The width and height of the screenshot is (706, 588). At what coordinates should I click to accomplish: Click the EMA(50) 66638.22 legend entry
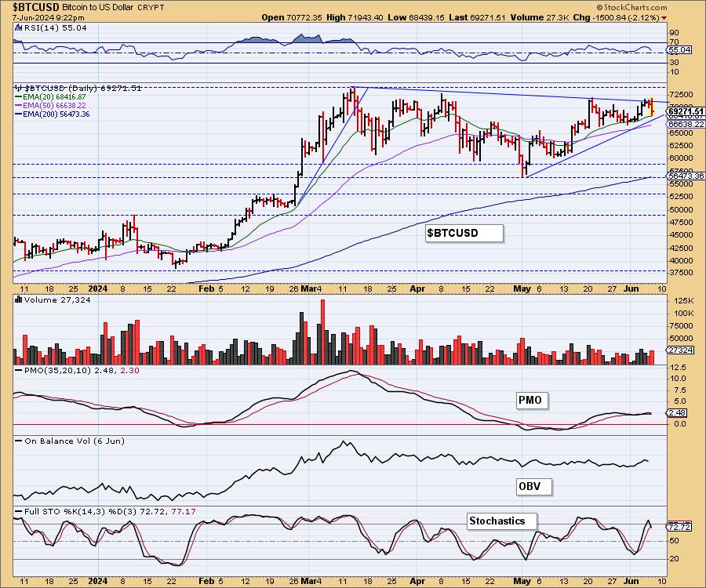coord(50,105)
